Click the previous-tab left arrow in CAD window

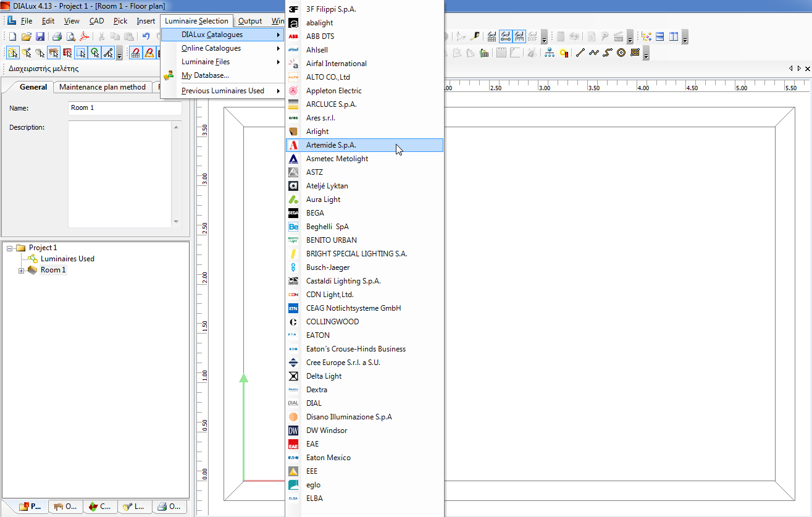click(x=791, y=69)
